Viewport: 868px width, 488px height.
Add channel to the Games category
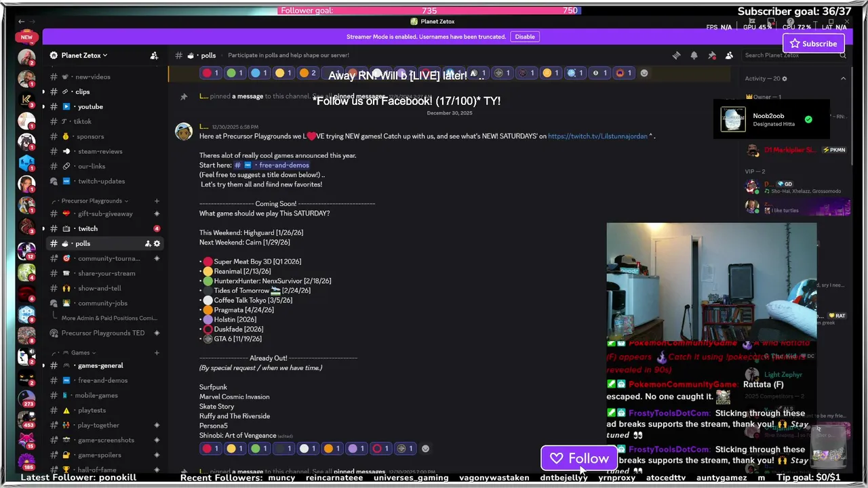coord(157,352)
